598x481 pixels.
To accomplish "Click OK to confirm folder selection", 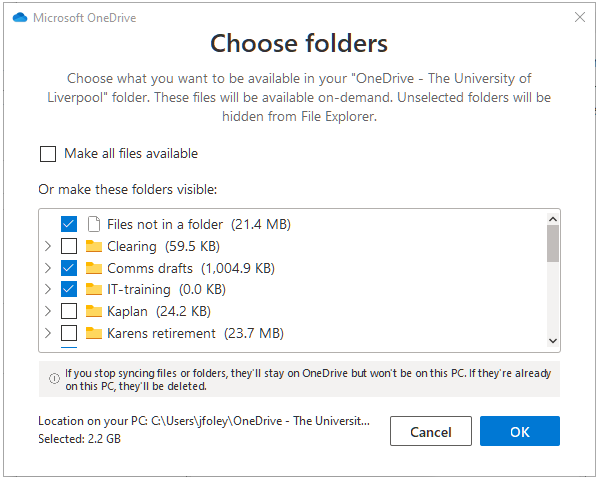I will pyautogui.click(x=520, y=431).
